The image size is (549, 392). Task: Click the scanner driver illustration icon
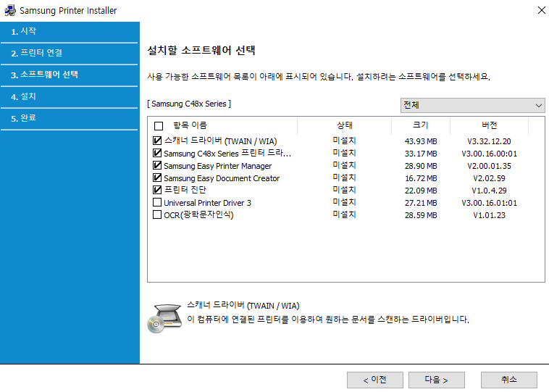tap(164, 318)
